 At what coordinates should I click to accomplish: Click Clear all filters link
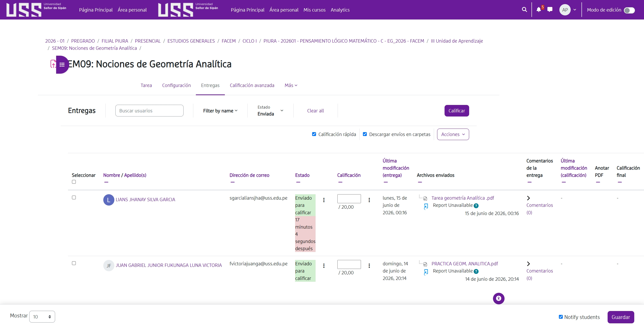tap(315, 111)
